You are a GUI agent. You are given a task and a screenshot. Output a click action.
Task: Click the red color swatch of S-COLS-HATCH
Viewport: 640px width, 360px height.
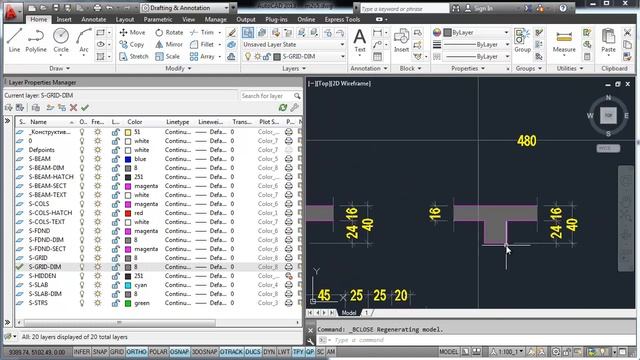128,213
